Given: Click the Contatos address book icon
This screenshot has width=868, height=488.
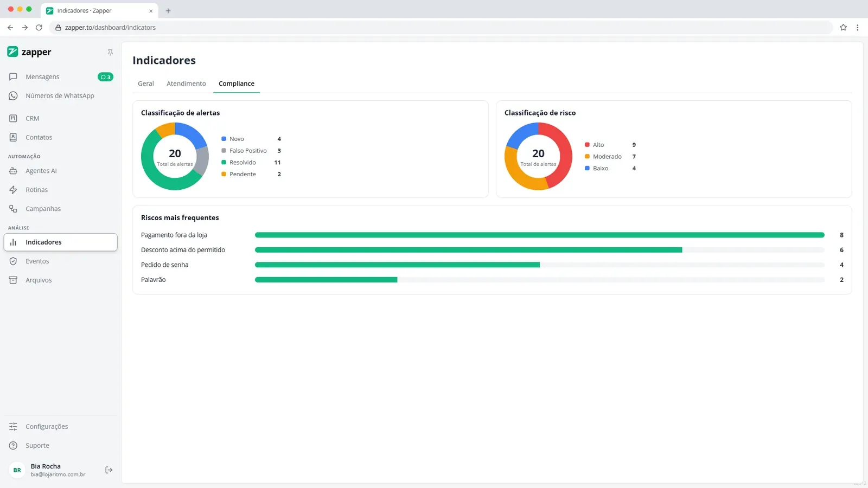Looking at the screenshot, I should (x=13, y=137).
